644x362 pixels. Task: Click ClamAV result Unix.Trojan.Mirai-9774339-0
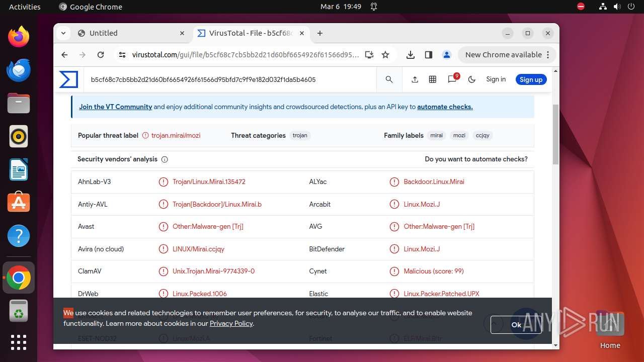pyautogui.click(x=213, y=271)
